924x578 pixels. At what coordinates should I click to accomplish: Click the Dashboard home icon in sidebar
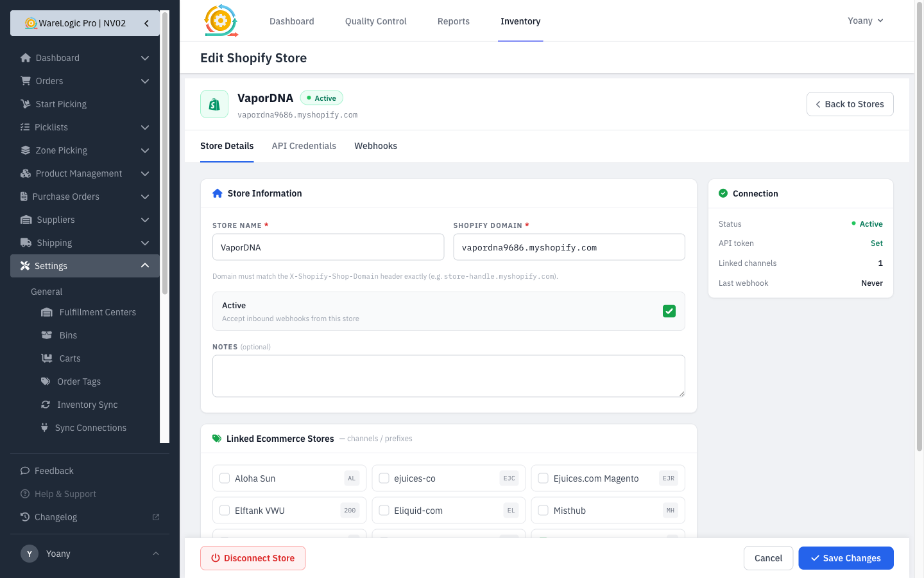[x=26, y=58]
